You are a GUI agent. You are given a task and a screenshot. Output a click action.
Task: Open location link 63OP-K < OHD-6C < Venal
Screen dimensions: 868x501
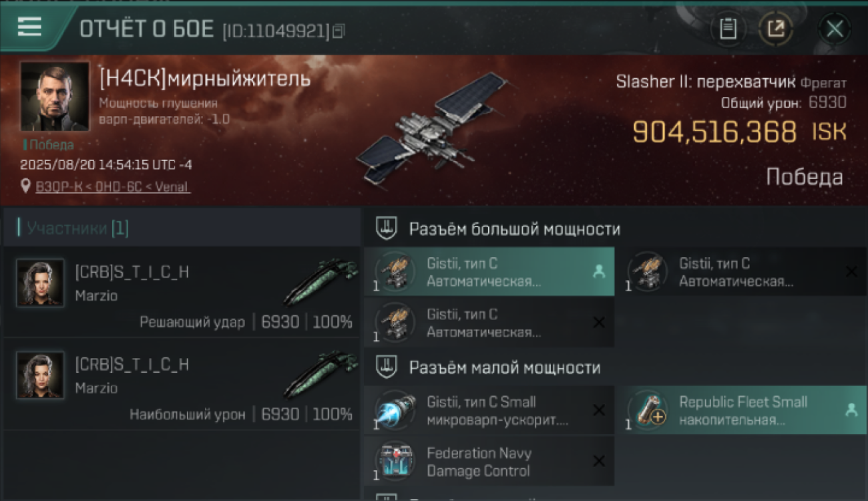pos(114,186)
